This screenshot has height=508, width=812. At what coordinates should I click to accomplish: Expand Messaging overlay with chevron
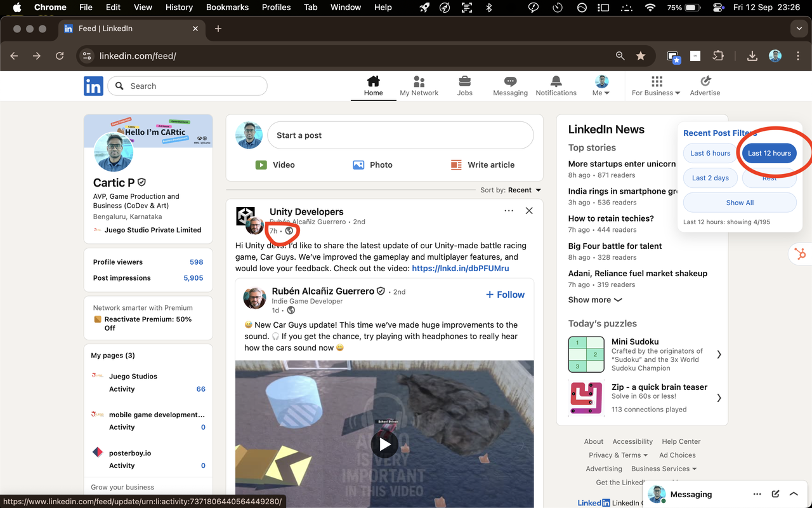pos(794,494)
